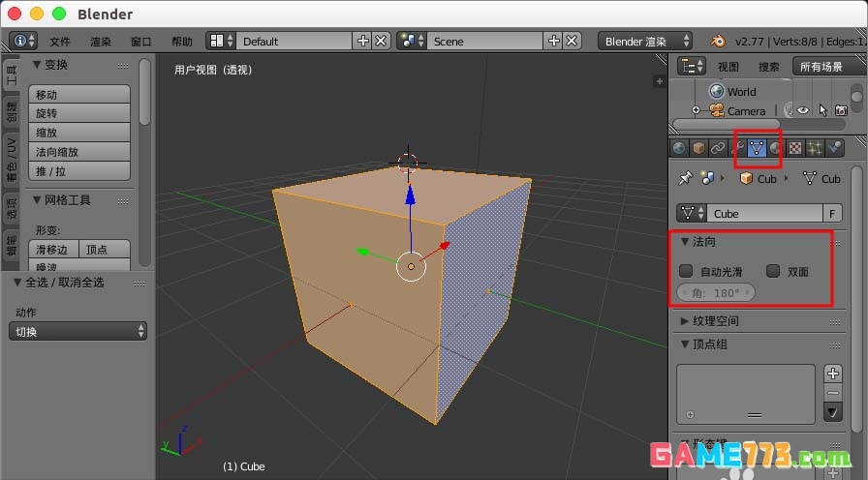Open the Object properties tab with cube icon
The image size is (868, 480).
click(x=698, y=148)
